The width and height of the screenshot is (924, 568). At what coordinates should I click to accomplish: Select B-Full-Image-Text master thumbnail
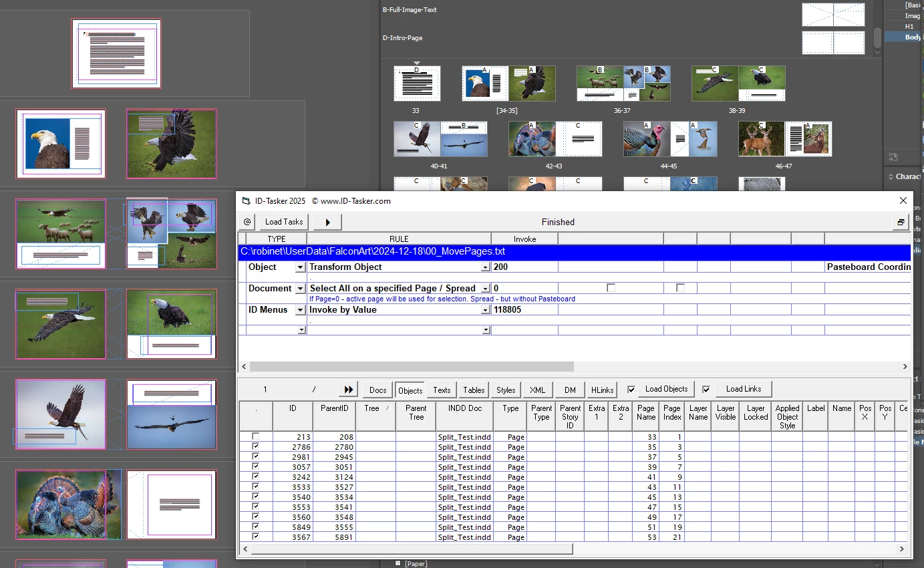point(833,14)
